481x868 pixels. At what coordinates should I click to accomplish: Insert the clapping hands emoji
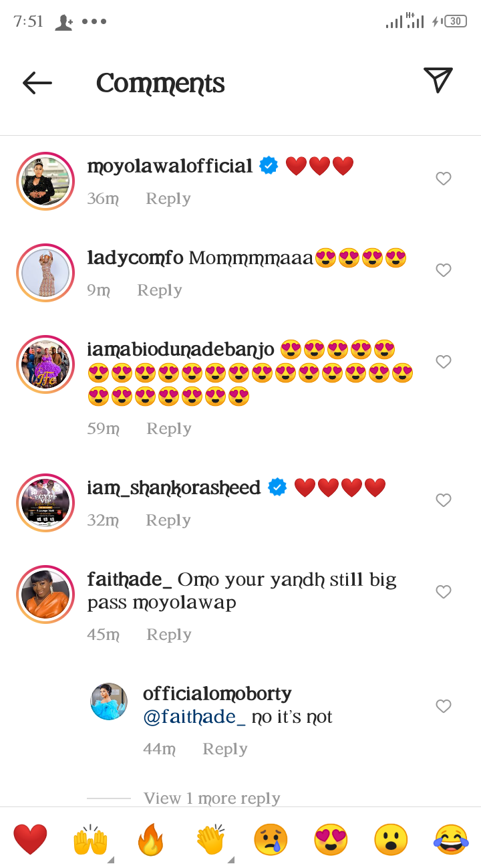click(210, 839)
